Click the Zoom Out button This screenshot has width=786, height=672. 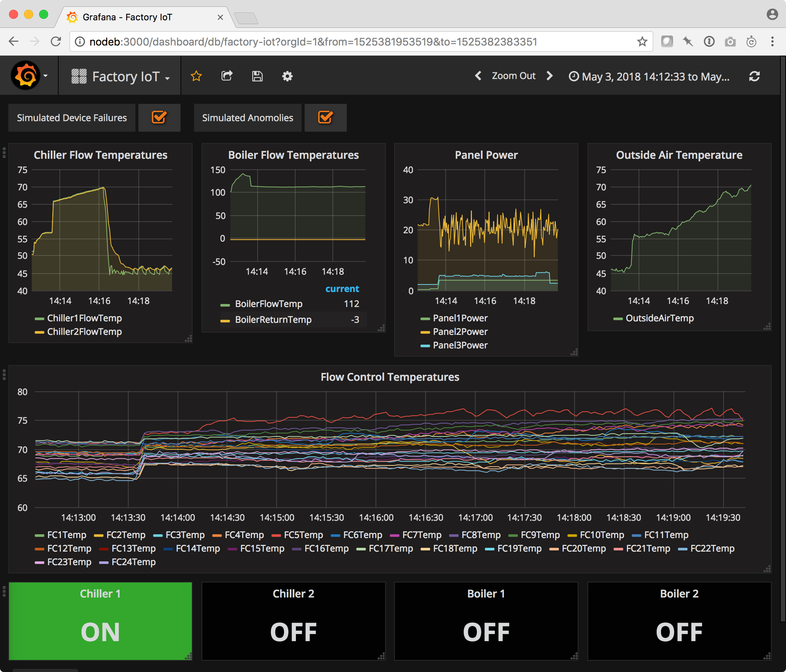pyautogui.click(x=513, y=76)
